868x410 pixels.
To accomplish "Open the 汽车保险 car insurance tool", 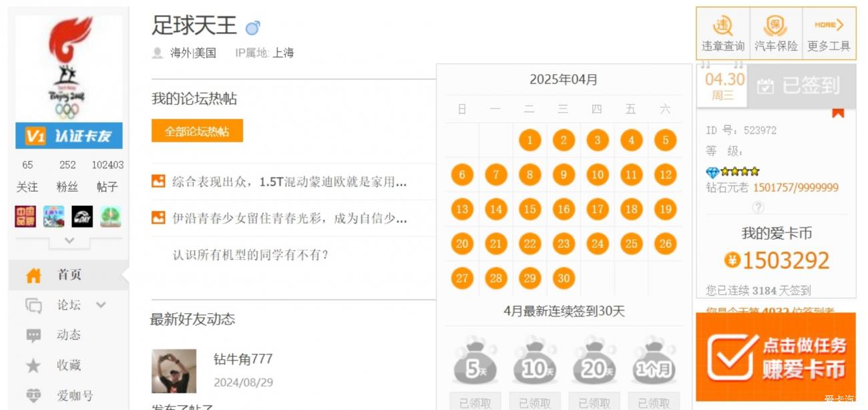I will [x=776, y=34].
